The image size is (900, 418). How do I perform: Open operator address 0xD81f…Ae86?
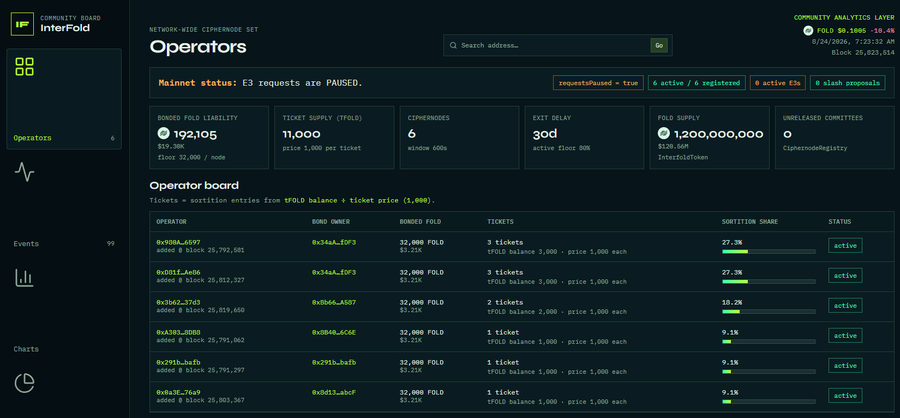pyautogui.click(x=179, y=272)
